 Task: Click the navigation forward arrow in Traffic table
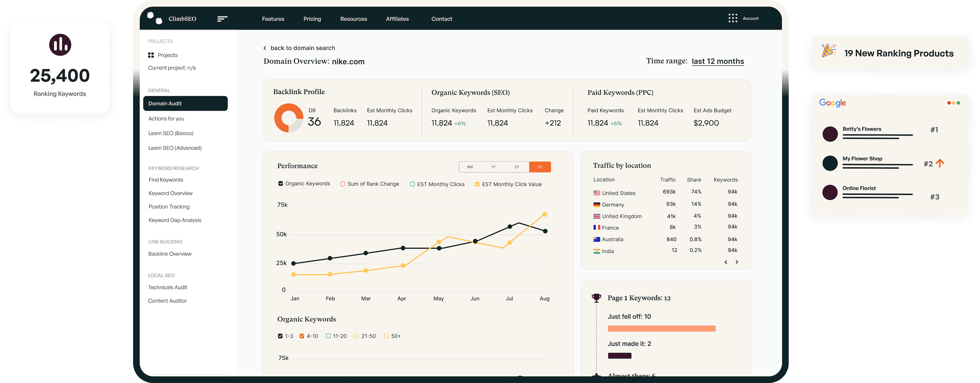point(736,262)
